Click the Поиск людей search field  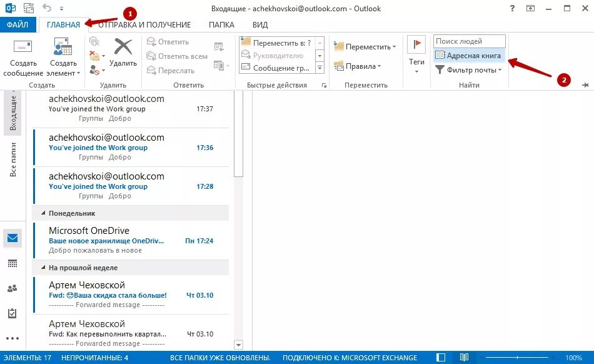[x=470, y=41]
